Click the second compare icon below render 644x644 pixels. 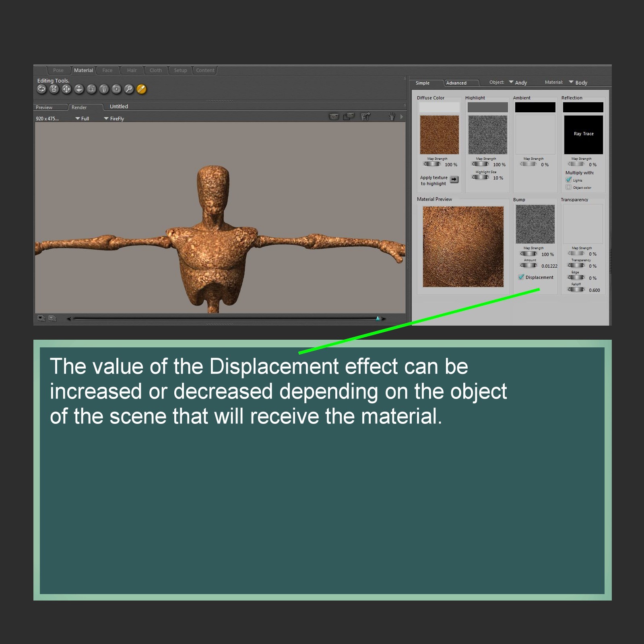52,318
